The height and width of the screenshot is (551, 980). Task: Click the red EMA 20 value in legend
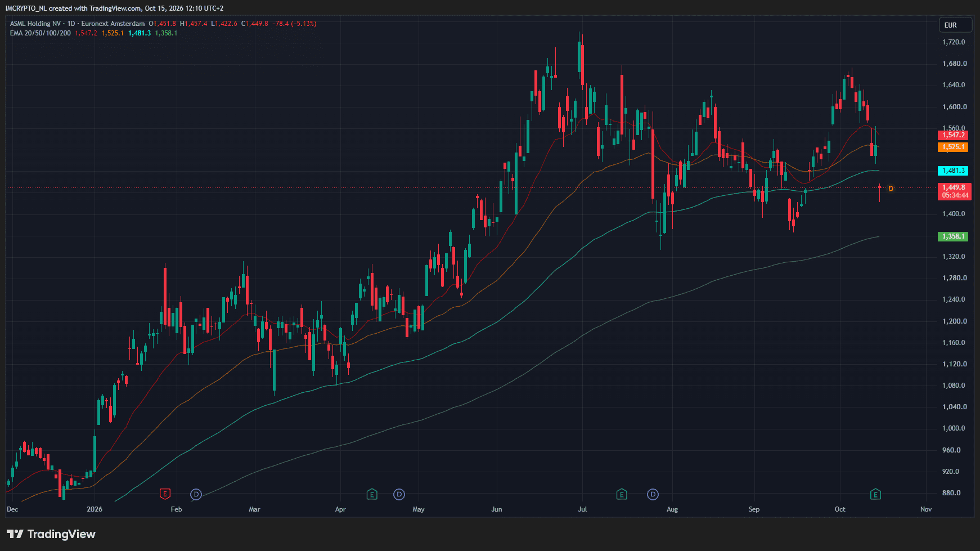tap(86, 33)
